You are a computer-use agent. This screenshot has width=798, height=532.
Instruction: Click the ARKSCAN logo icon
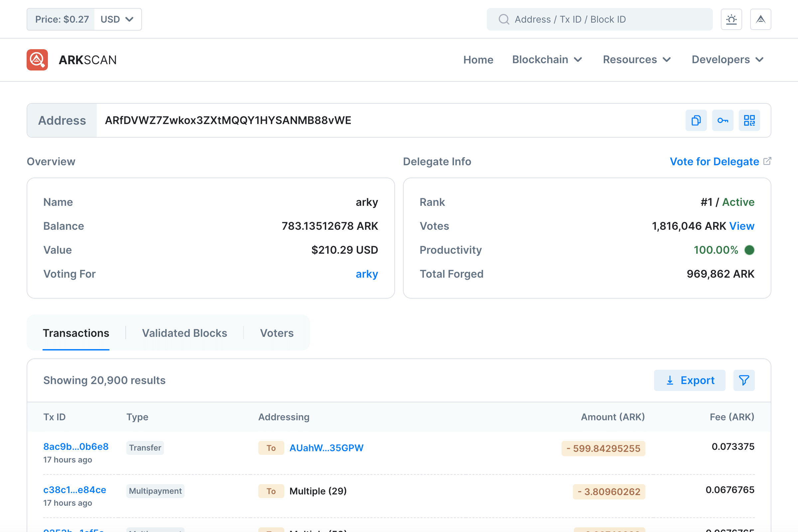[37, 60]
